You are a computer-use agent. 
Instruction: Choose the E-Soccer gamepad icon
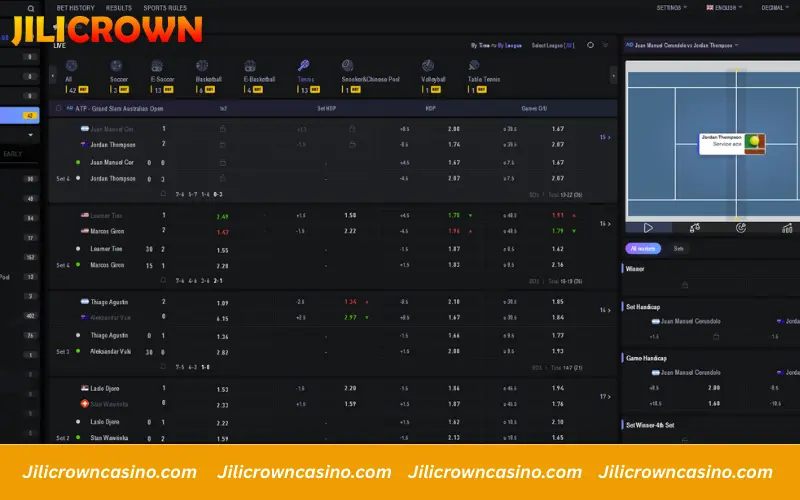pos(157,65)
